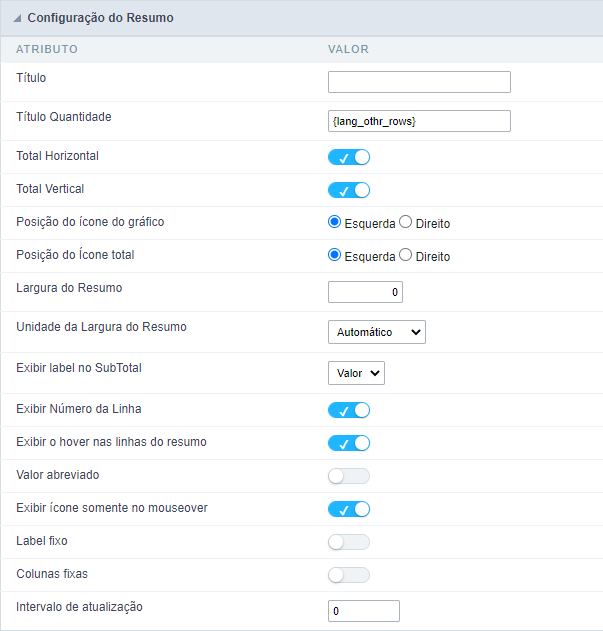Select Direito for Posição do ícone do gráfico
The height and width of the screenshot is (631, 603).
click(x=406, y=223)
